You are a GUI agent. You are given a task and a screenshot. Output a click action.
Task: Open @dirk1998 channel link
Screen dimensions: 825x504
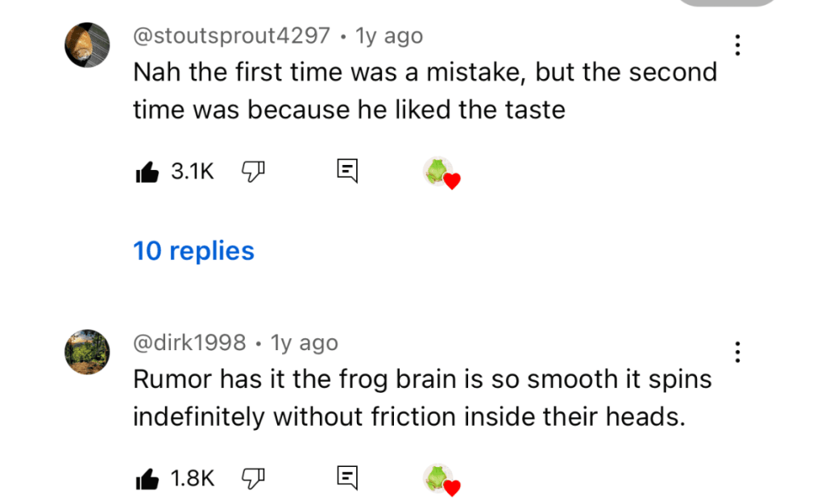(x=189, y=343)
